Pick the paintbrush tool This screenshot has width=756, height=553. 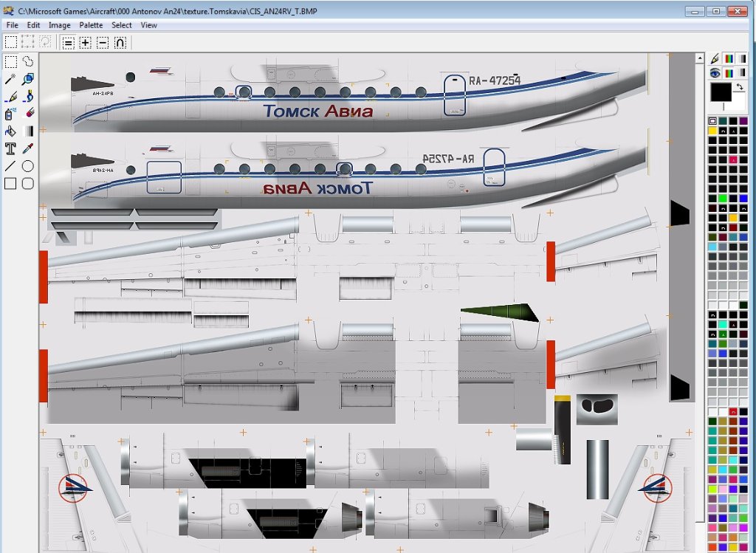click(28, 97)
